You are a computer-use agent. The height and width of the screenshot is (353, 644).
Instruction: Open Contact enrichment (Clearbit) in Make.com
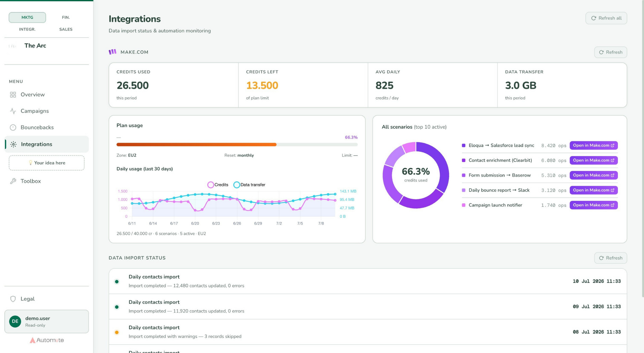coord(593,160)
